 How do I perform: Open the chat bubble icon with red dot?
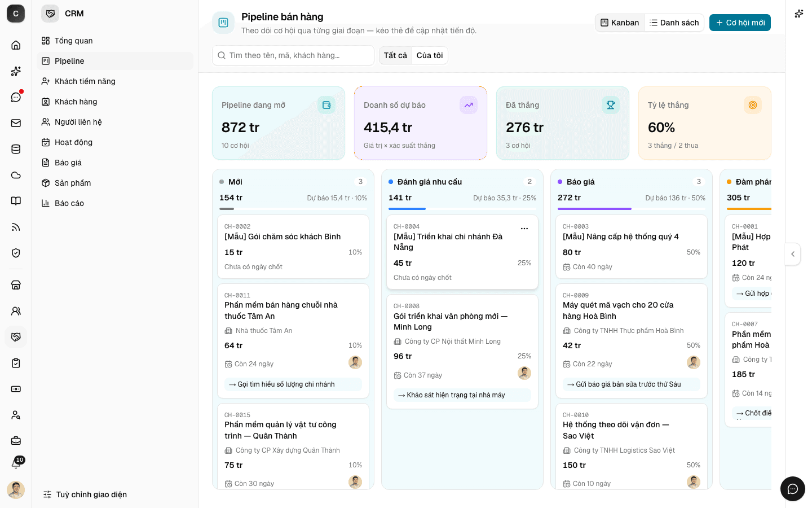16,97
